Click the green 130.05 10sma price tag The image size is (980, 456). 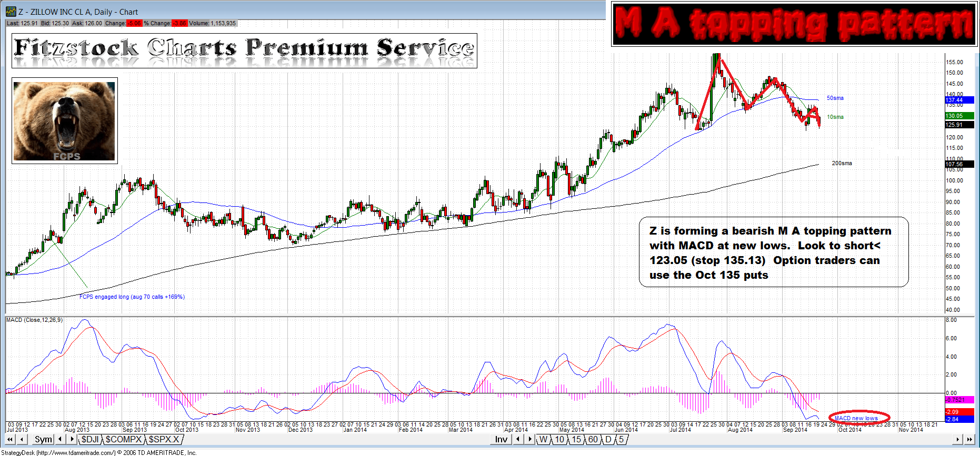pyautogui.click(x=959, y=116)
